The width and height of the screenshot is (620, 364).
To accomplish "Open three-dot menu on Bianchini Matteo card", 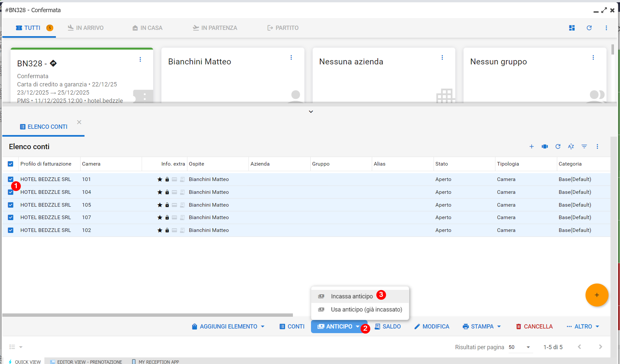I will tap(291, 57).
